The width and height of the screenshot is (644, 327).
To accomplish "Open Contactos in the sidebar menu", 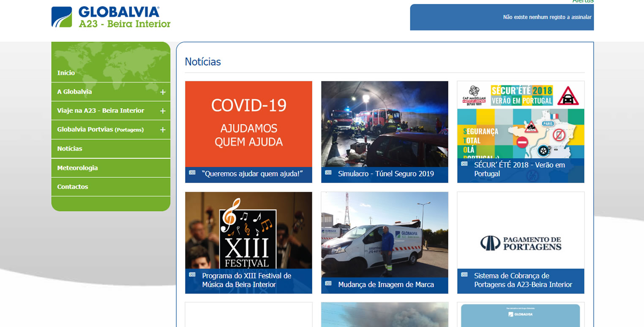I will click(x=73, y=187).
